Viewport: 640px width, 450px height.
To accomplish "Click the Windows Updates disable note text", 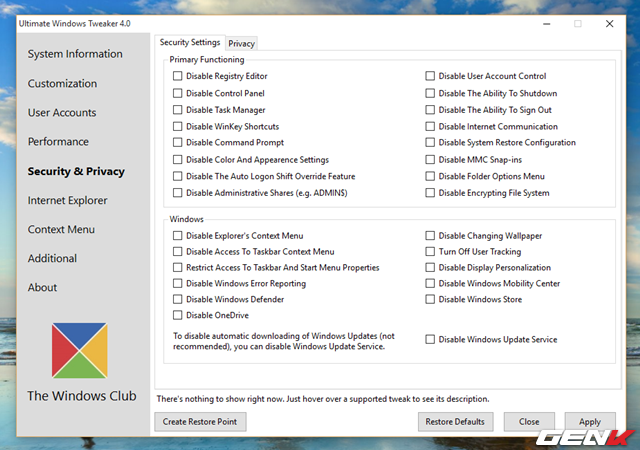I will (x=284, y=341).
